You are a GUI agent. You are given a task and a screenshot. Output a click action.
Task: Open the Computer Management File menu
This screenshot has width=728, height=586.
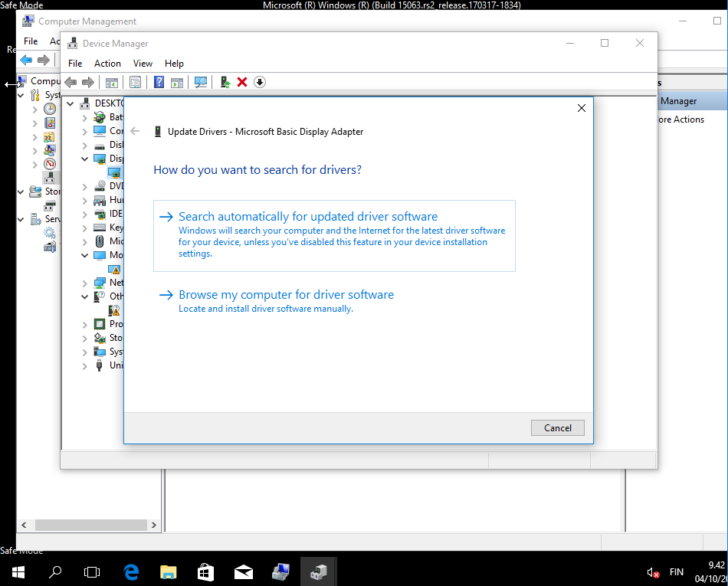31,41
